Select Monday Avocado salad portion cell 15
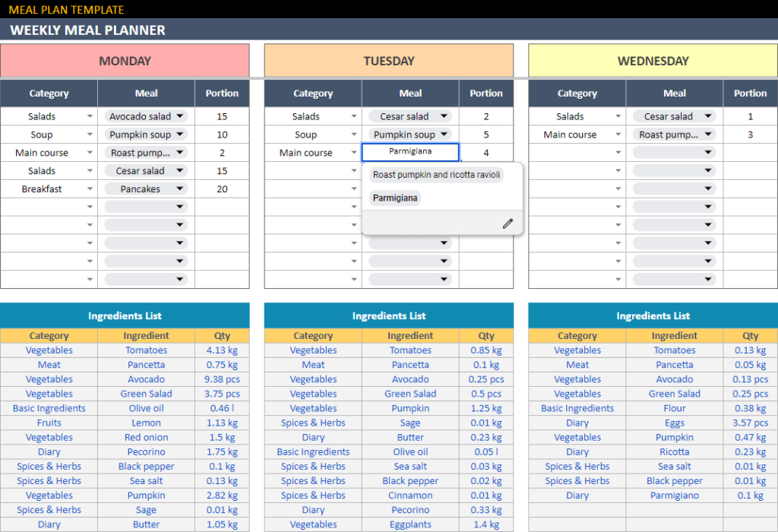 [x=222, y=116]
